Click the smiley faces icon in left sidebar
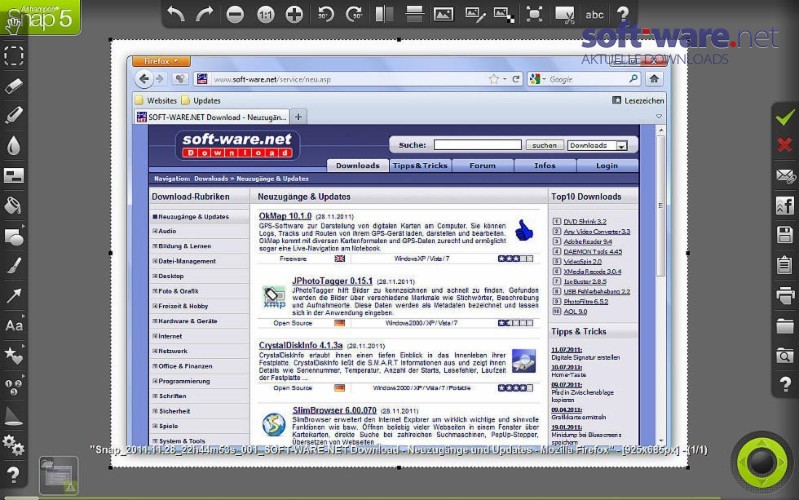 coord(14,386)
